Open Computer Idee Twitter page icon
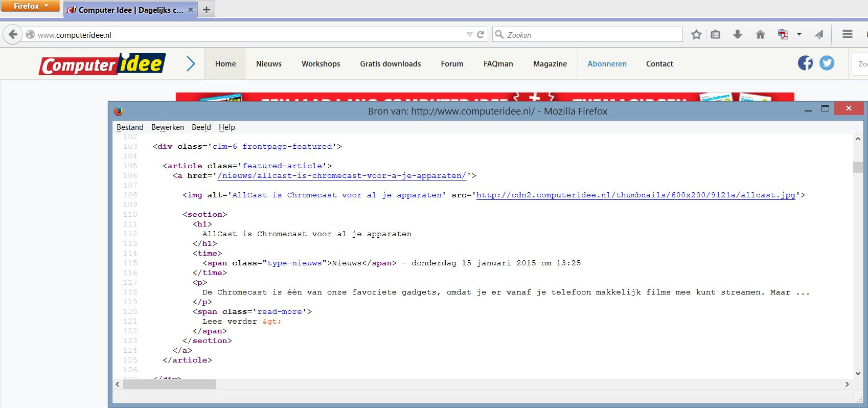This screenshot has width=868, height=408. tap(827, 63)
